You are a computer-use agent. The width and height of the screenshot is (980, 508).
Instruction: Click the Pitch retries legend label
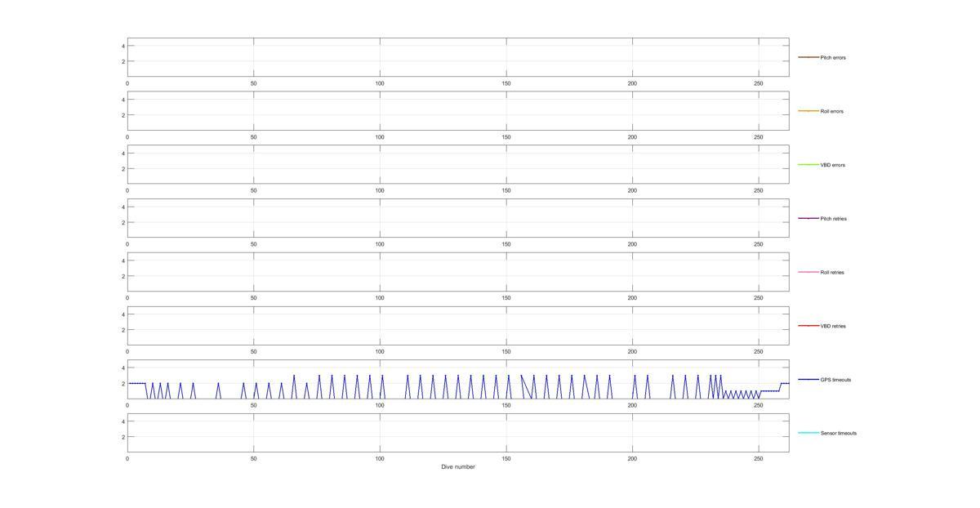(834, 219)
